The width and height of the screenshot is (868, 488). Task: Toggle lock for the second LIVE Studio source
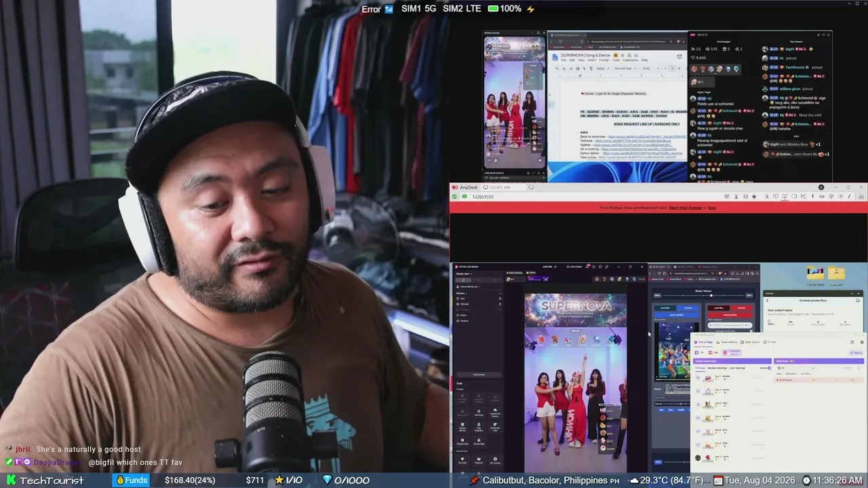pos(500,304)
